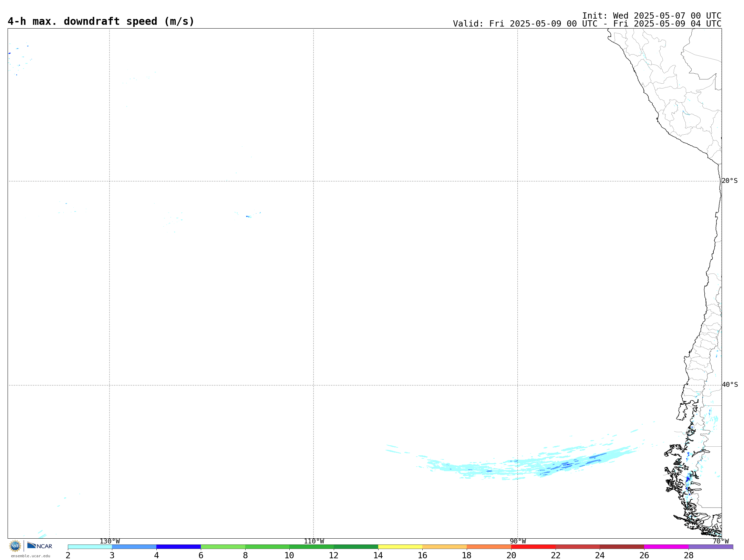The image size is (744, 560).
Task: Click the NCAR logo
Action: coord(40,546)
